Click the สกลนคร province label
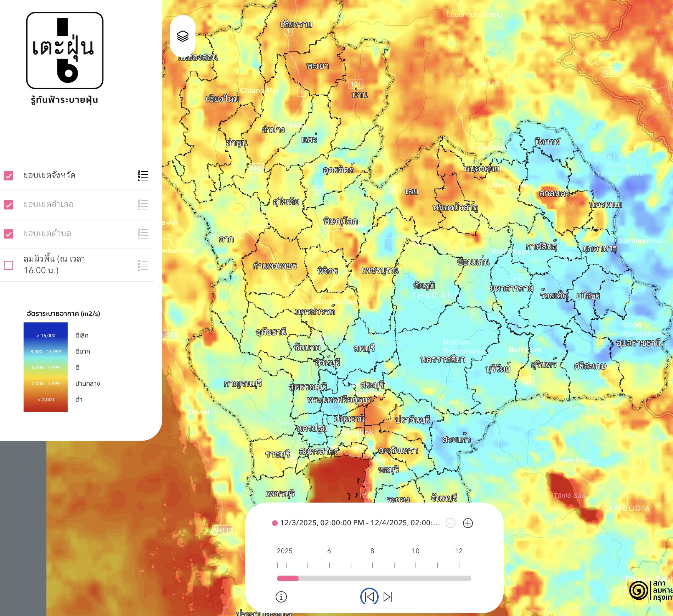This screenshot has height=616, width=673. coord(554,194)
